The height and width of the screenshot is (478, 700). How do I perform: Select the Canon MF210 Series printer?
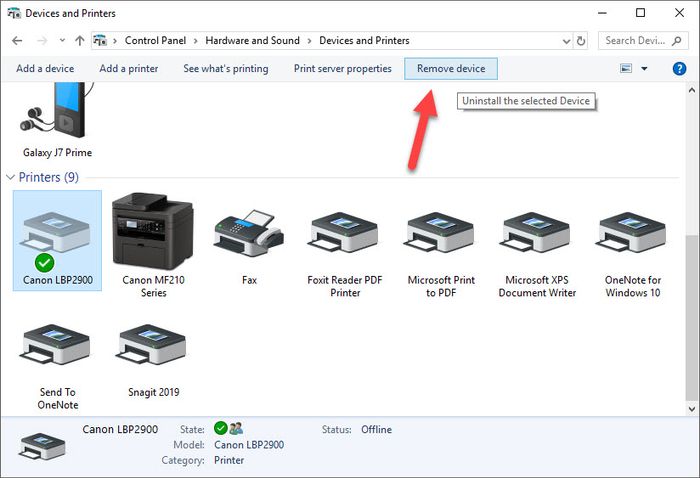click(x=153, y=245)
